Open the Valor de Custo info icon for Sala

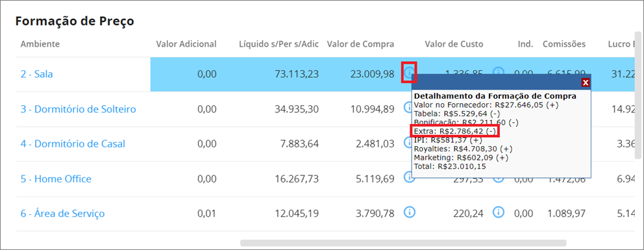pos(498,72)
